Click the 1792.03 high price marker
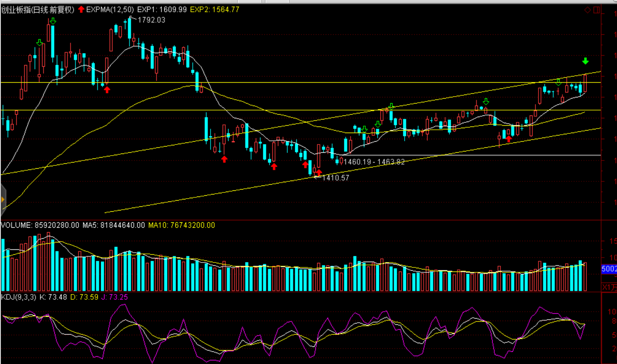 151,20
